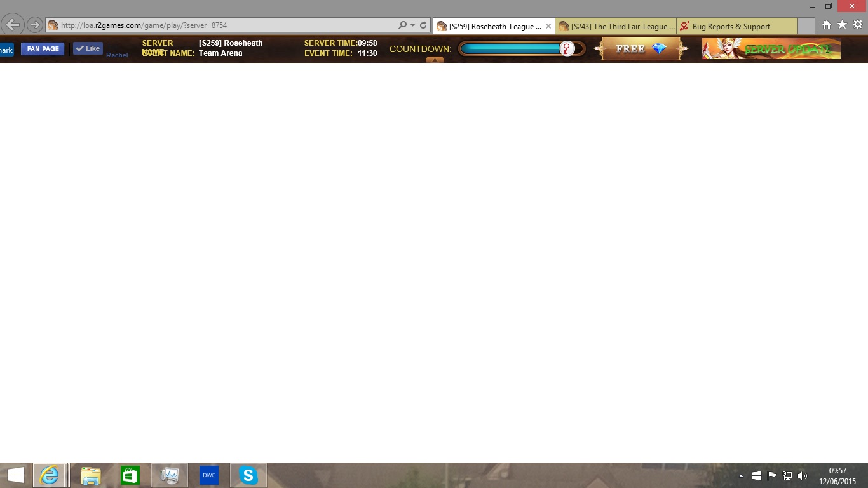Image resolution: width=868 pixels, height=488 pixels.
Task: Click the FREE diamonds banner button
Action: 641,49
